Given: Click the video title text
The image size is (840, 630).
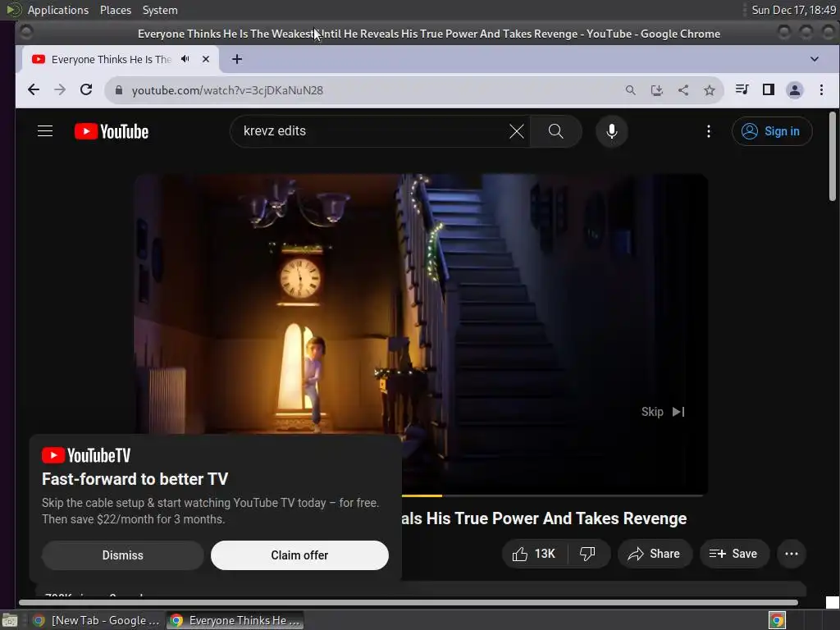Looking at the screenshot, I should point(545,518).
